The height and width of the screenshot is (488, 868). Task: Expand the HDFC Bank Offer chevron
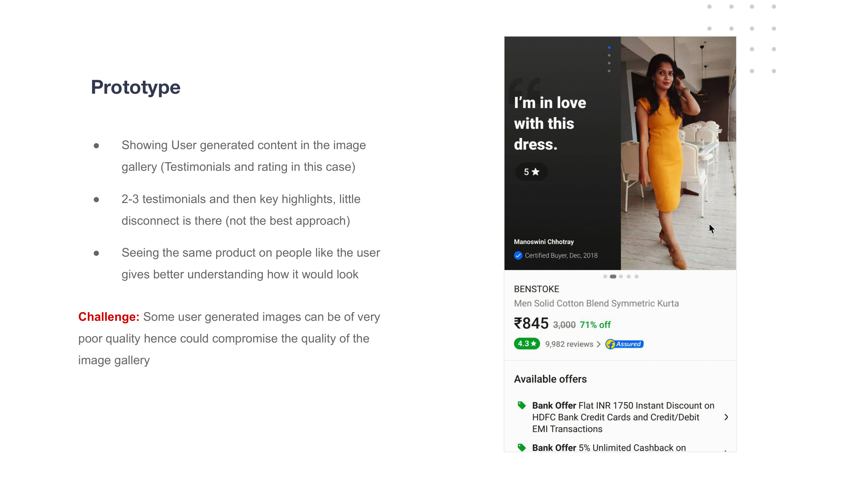726,417
